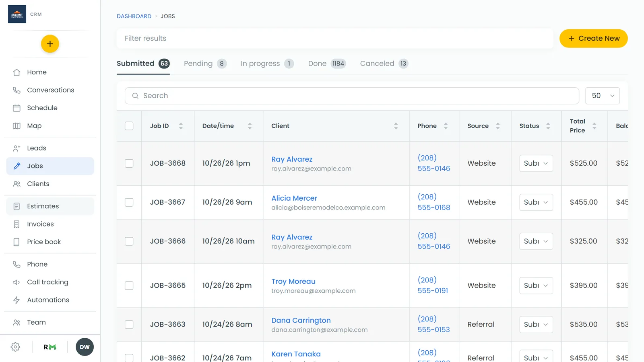
Task: Click the Create New button
Action: tap(594, 39)
